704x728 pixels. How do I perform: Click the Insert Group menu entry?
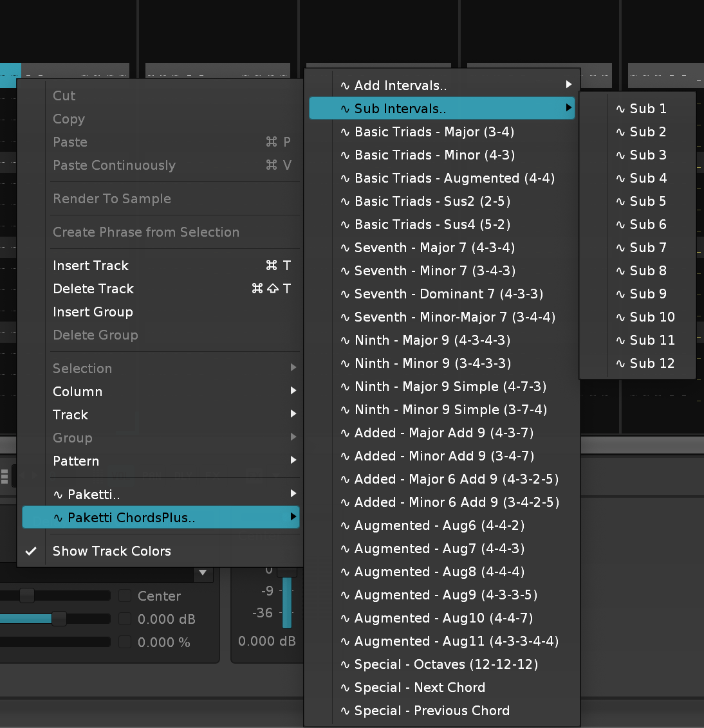[x=93, y=312]
